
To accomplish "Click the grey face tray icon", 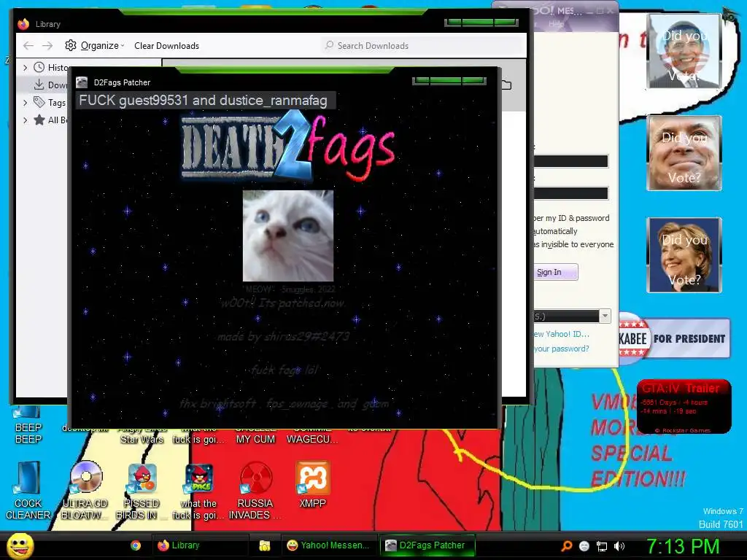I will [584, 546].
